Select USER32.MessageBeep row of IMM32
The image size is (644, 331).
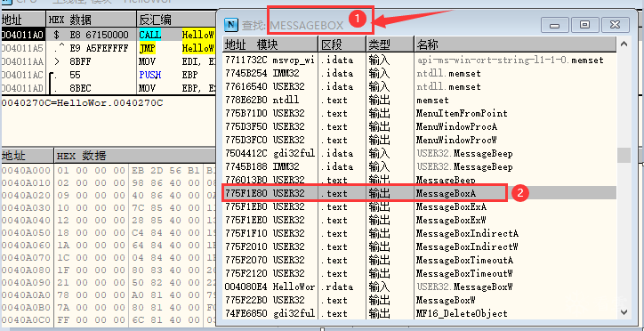coord(419,166)
